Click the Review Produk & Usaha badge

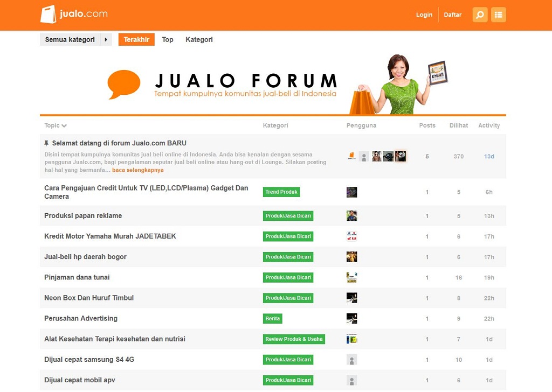[x=294, y=339]
